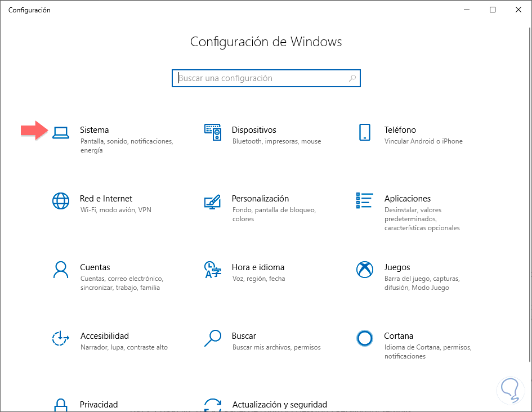Focus the 'Buscar una configuración' search field
This screenshot has width=532, height=412.
266,78
